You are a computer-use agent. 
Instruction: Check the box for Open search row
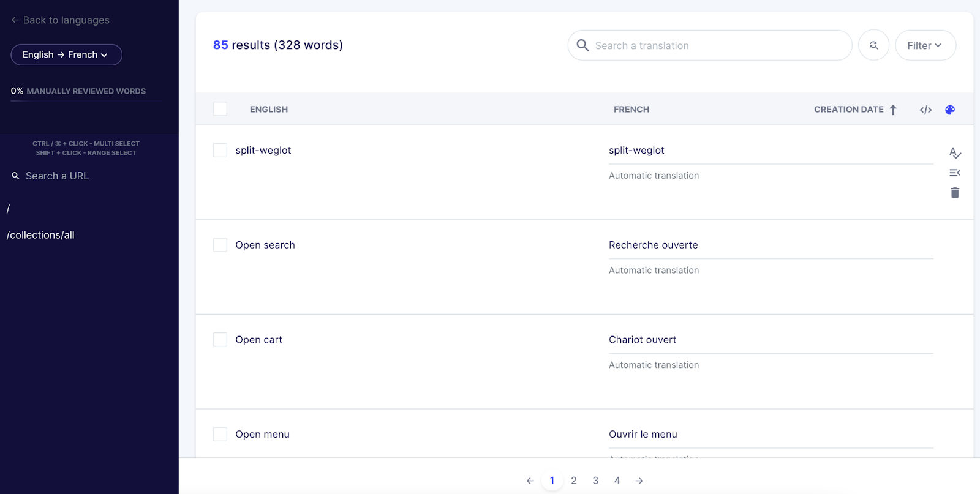(220, 245)
